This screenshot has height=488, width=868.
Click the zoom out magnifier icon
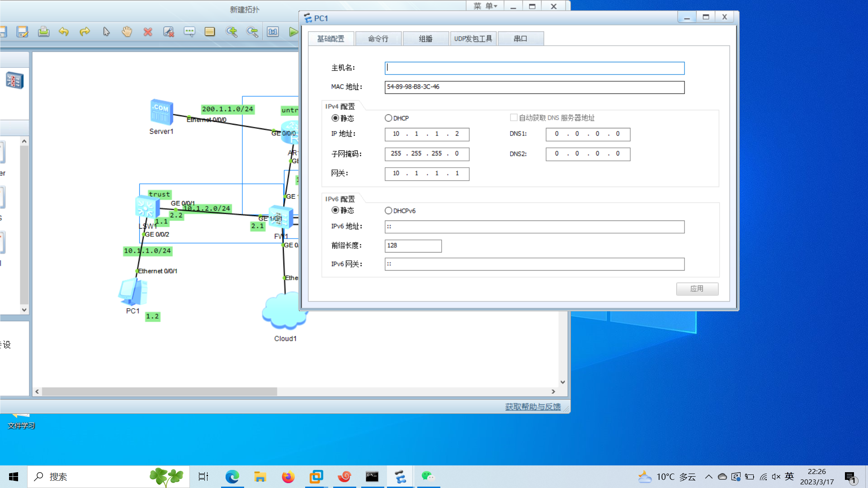tap(252, 32)
